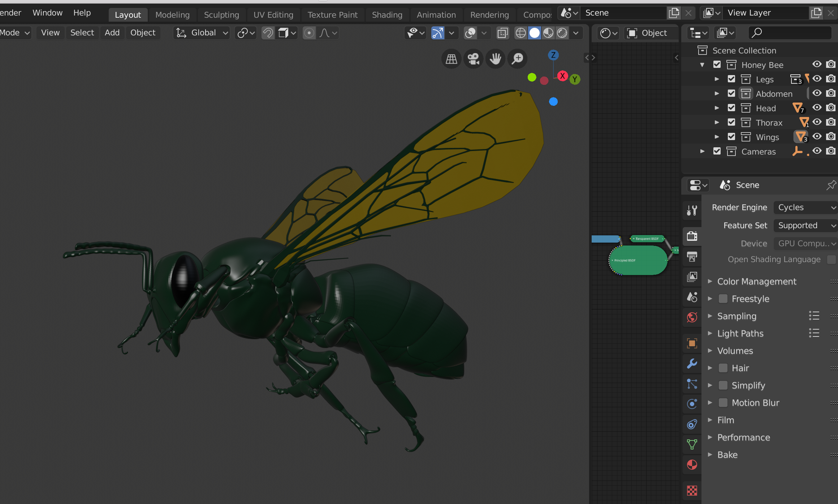The height and width of the screenshot is (504, 838).
Task: Click the zoom magnifier viewport icon
Action: click(x=517, y=58)
